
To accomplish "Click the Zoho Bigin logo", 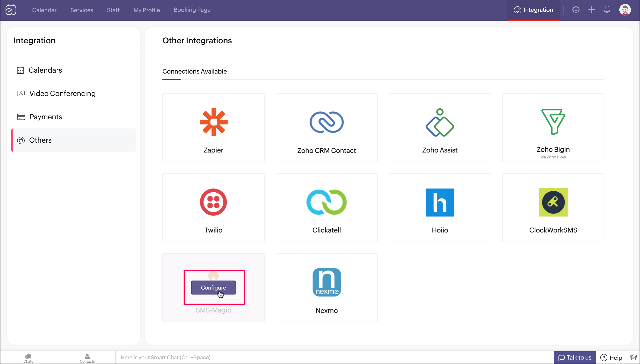I will [x=553, y=122].
